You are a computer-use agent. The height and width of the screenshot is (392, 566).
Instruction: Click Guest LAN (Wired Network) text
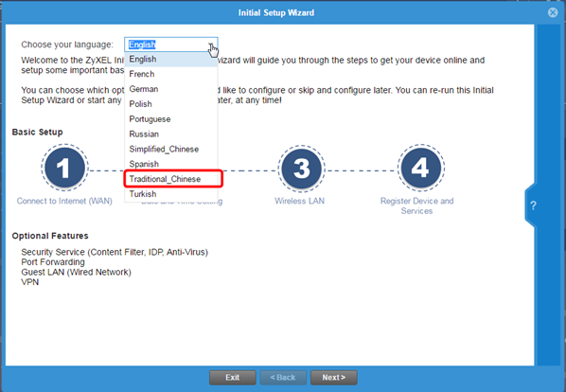[x=76, y=272]
